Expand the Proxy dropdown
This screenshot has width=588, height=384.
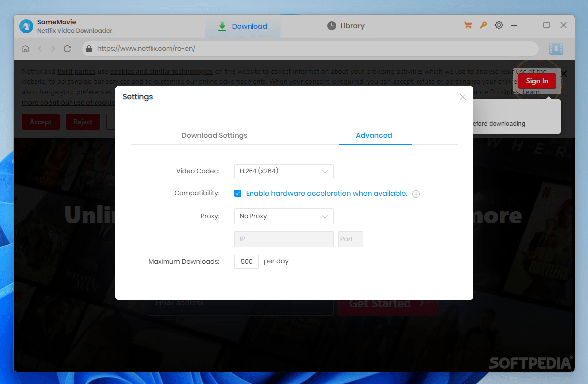click(x=283, y=216)
